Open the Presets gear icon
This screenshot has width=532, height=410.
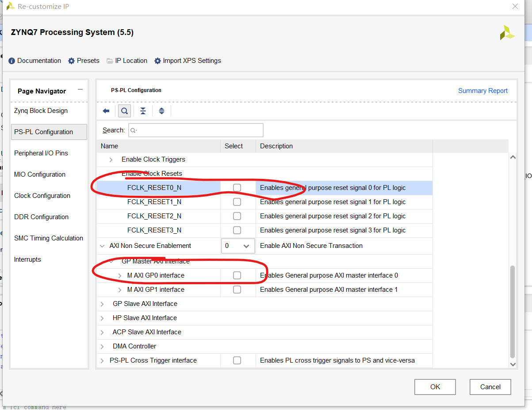(x=71, y=61)
